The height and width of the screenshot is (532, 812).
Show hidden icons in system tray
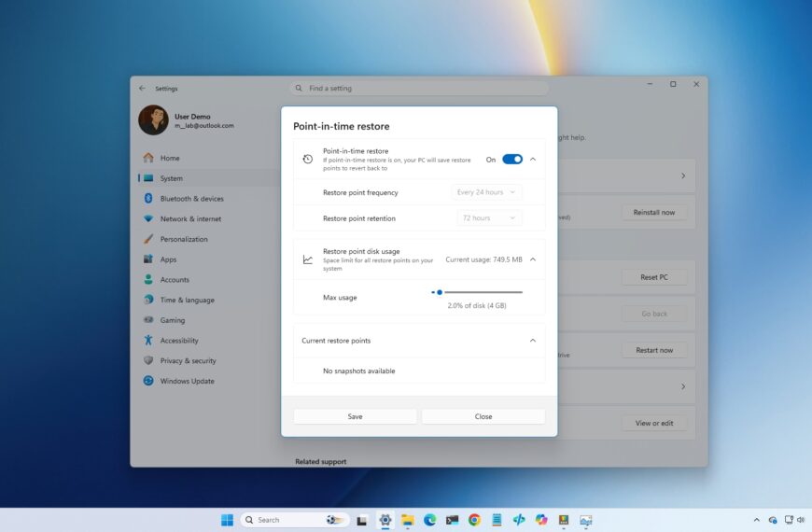tap(757, 520)
